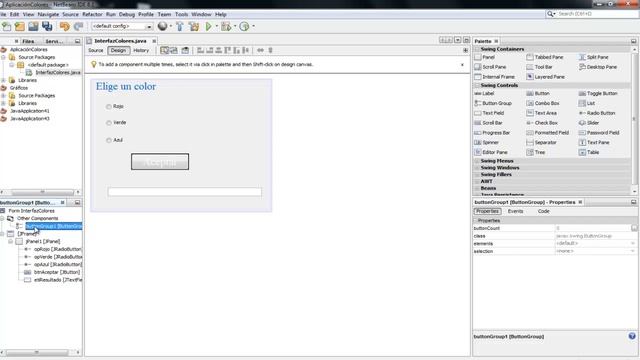Pick Check Box from the Palette
Screen dimensions: 640x360
pos(542,123)
